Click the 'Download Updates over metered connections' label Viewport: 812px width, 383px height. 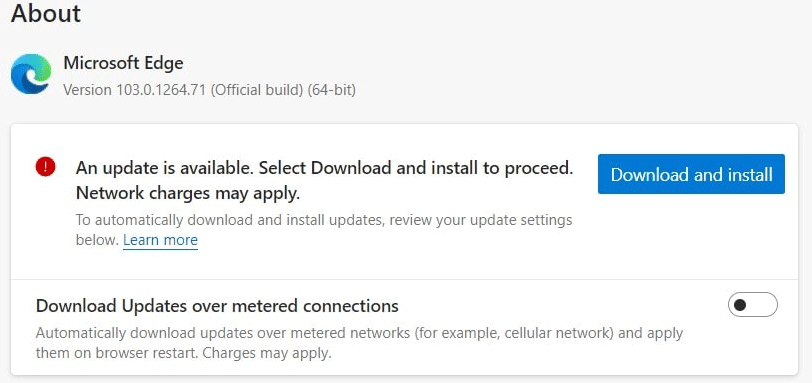[218, 306]
